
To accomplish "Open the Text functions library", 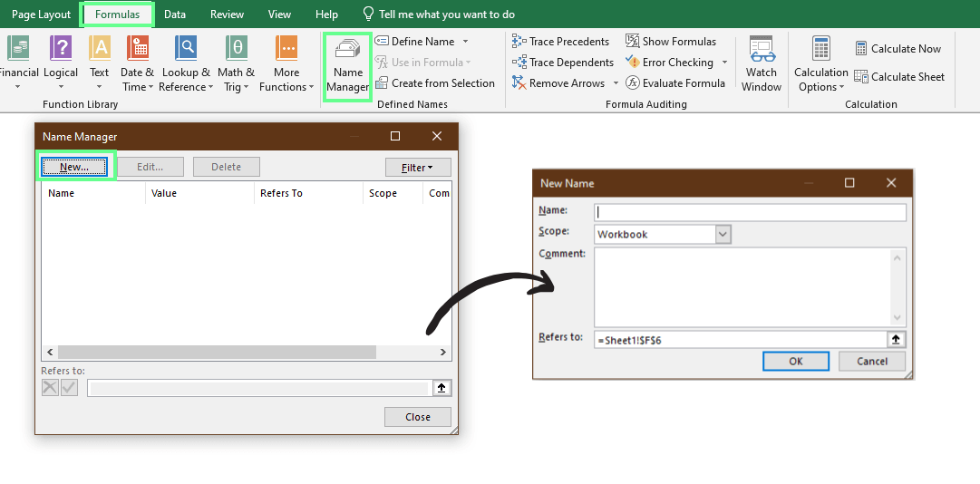I will click(x=100, y=63).
